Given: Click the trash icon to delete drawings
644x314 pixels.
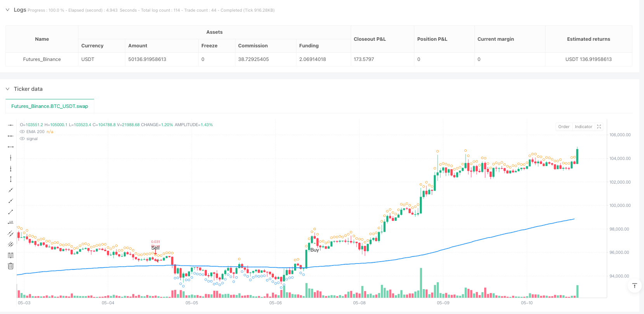Looking at the screenshot, I should [x=11, y=266].
